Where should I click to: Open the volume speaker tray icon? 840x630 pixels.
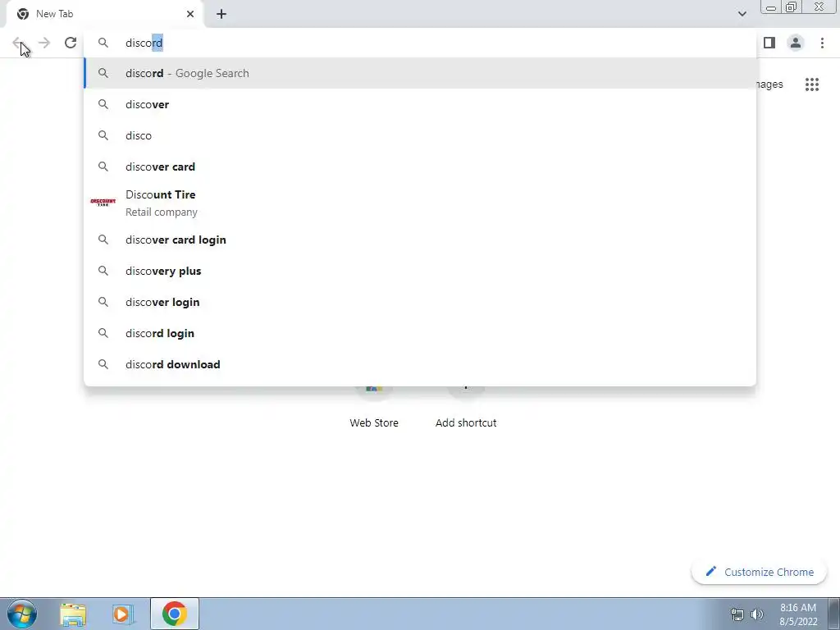757,614
